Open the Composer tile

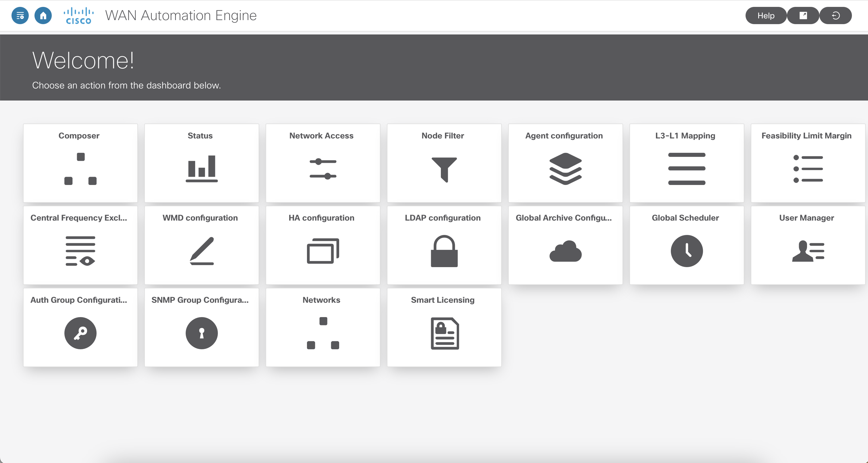tap(80, 163)
